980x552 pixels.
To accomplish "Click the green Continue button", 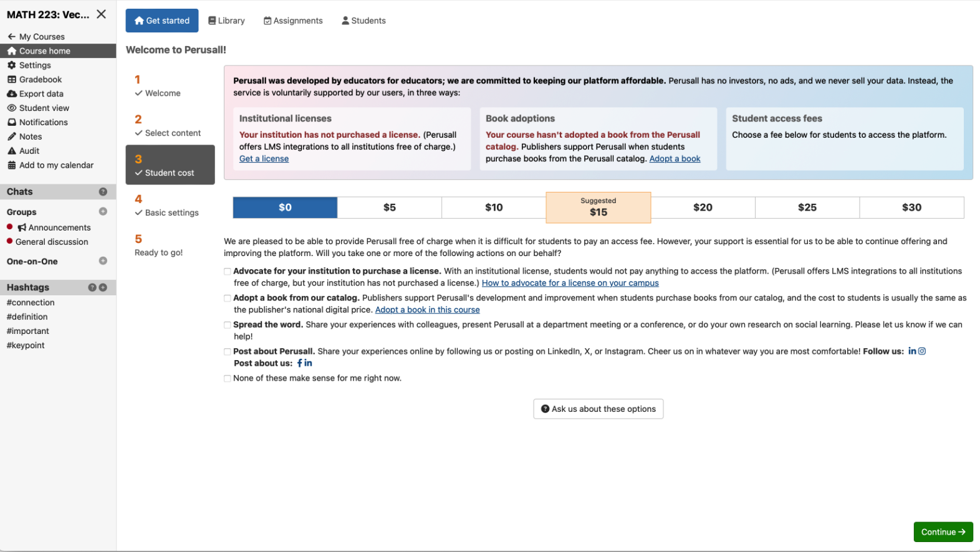I will pyautogui.click(x=943, y=532).
